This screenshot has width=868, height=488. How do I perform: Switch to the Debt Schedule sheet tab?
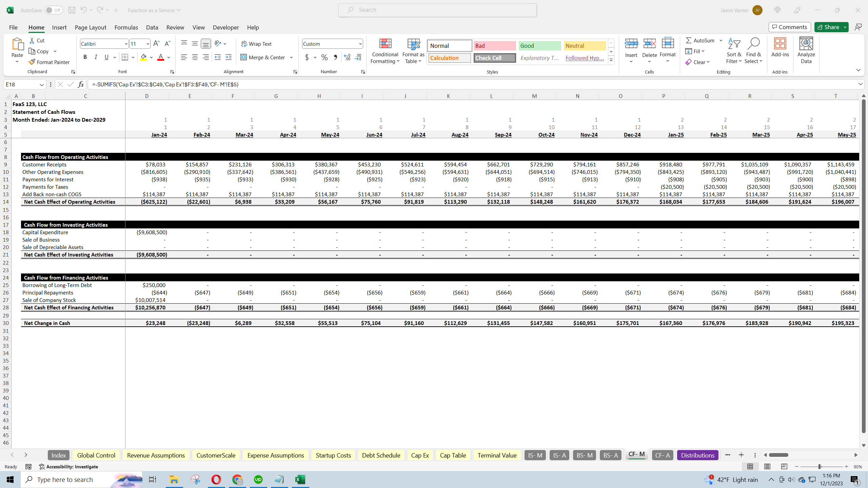coord(381,455)
